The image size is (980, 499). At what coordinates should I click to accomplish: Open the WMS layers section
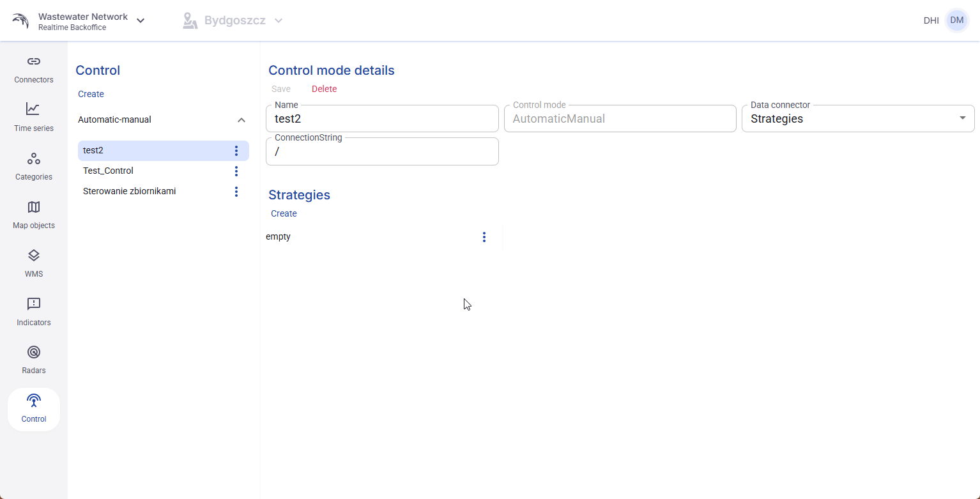click(34, 263)
